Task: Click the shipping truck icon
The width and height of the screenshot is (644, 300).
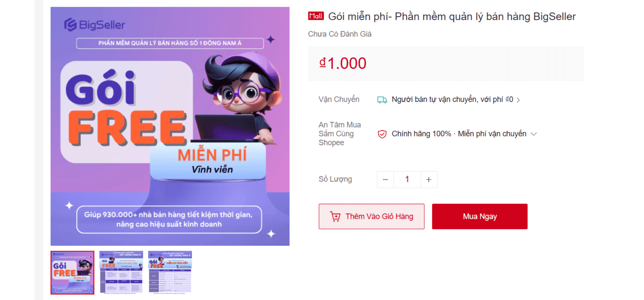Action: tap(381, 100)
